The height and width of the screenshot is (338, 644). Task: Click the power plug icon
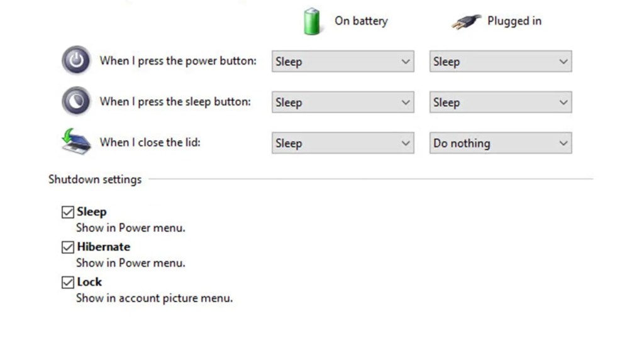(466, 22)
